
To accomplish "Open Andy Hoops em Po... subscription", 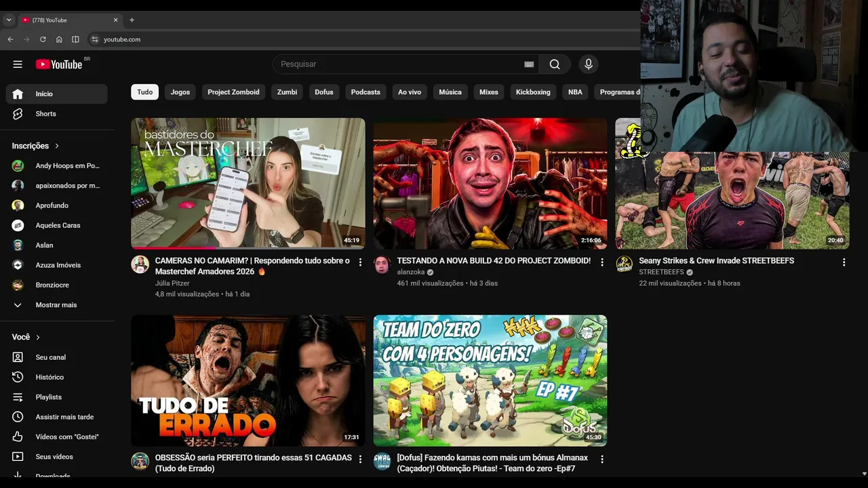I will [57, 166].
